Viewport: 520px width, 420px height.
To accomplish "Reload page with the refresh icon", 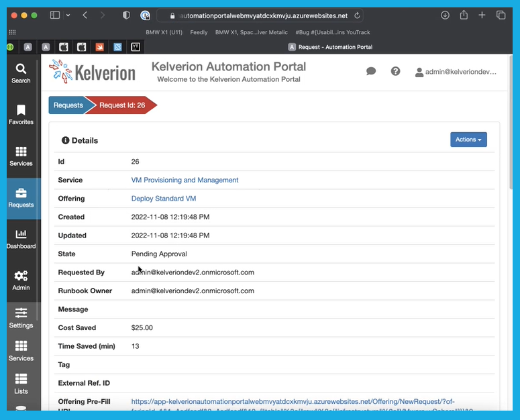I will 357,15.
